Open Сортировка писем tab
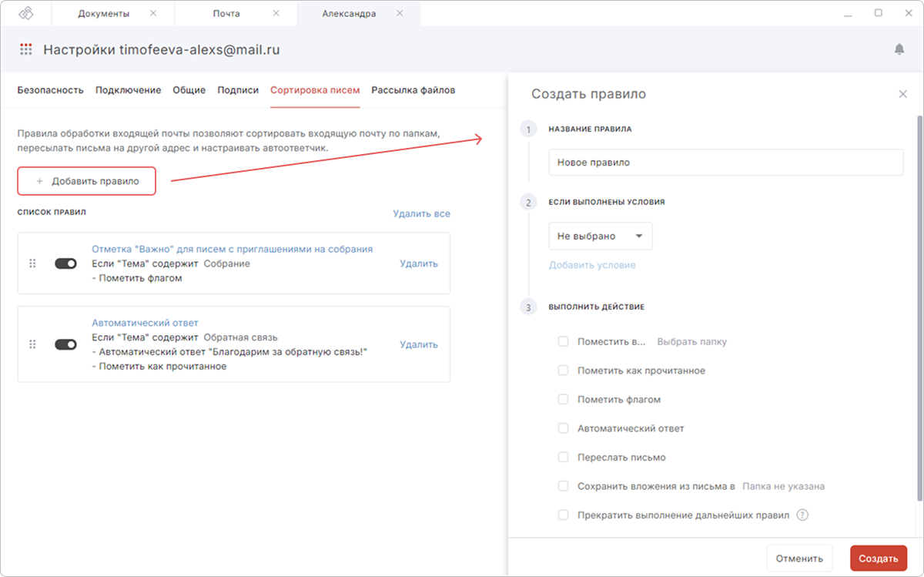Image resolution: width=924 pixels, height=577 pixels. point(315,90)
